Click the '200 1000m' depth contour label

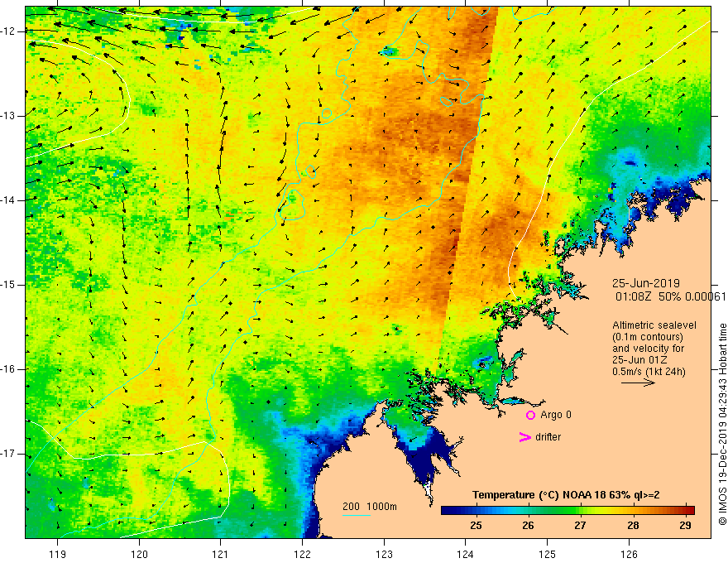[x=370, y=507]
